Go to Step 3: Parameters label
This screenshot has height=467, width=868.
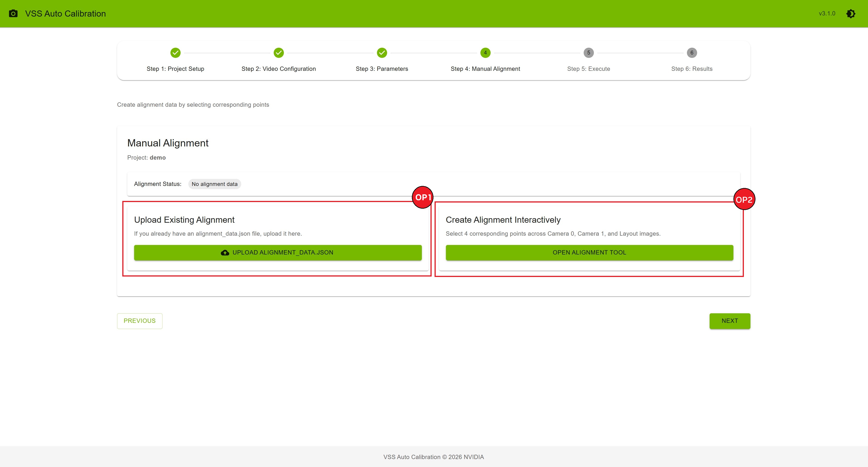382,69
